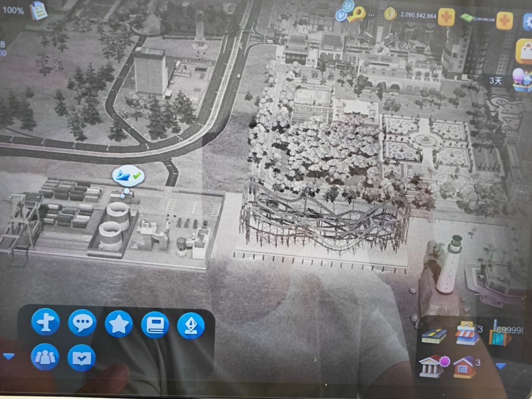Tap the twin cooling towers building
The height and width of the screenshot is (399, 532).
(114, 226)
